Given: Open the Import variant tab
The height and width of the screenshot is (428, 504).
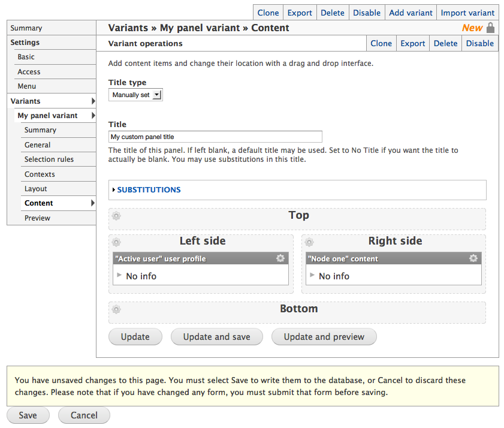Looking at the screenshot, I should point(467,13).
